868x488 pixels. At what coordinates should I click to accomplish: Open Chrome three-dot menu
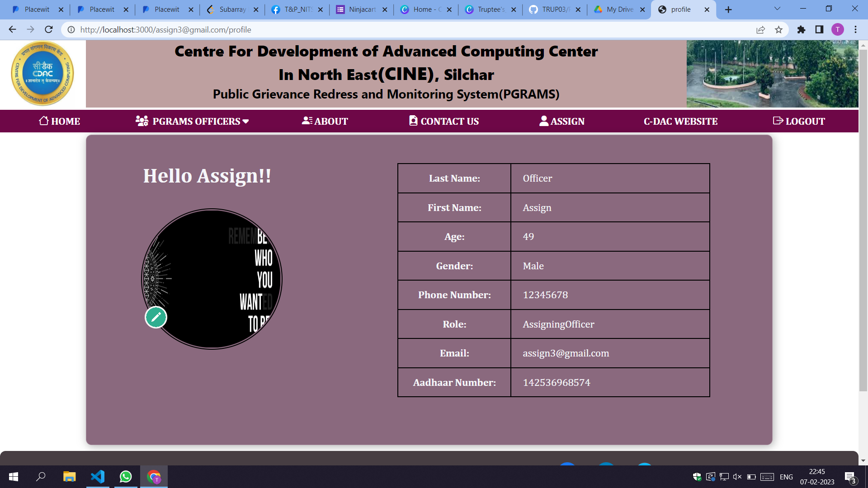855,30
